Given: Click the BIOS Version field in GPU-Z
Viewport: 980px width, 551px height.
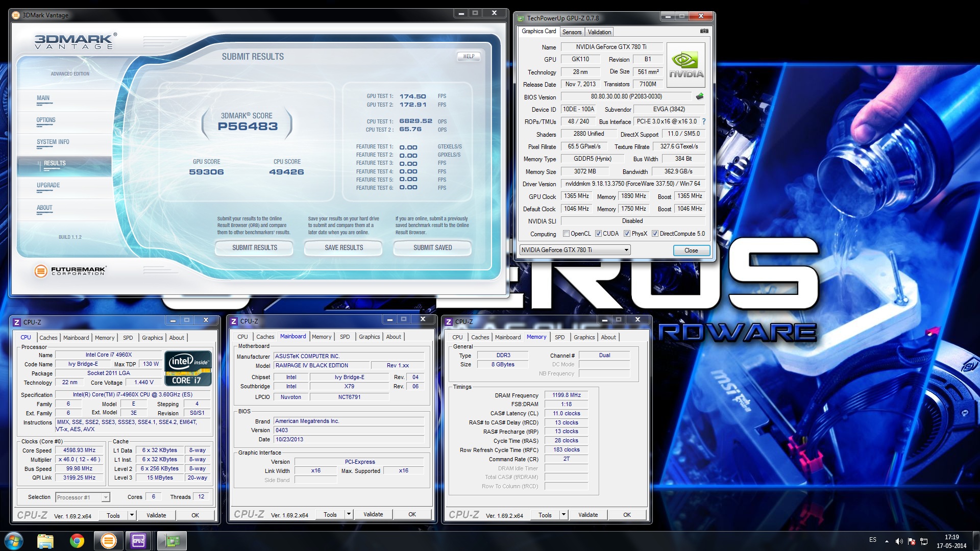Looking at the screenshot, I should 626,96.
